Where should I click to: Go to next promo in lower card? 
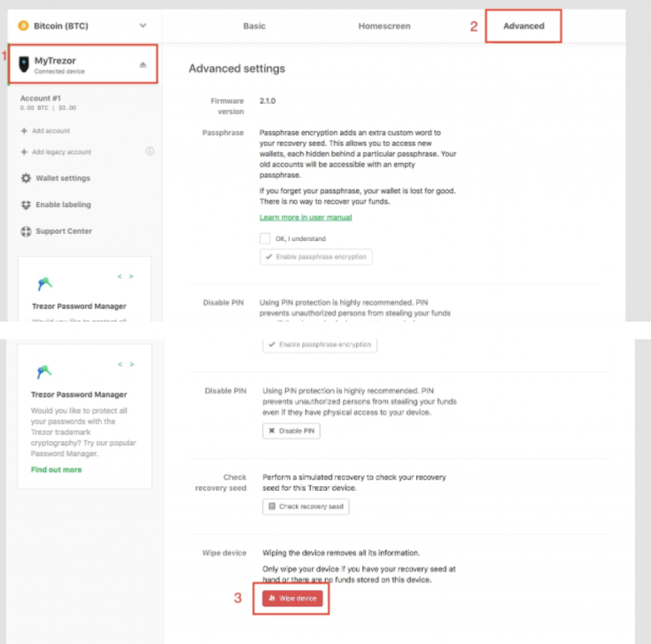coord(132,364)
